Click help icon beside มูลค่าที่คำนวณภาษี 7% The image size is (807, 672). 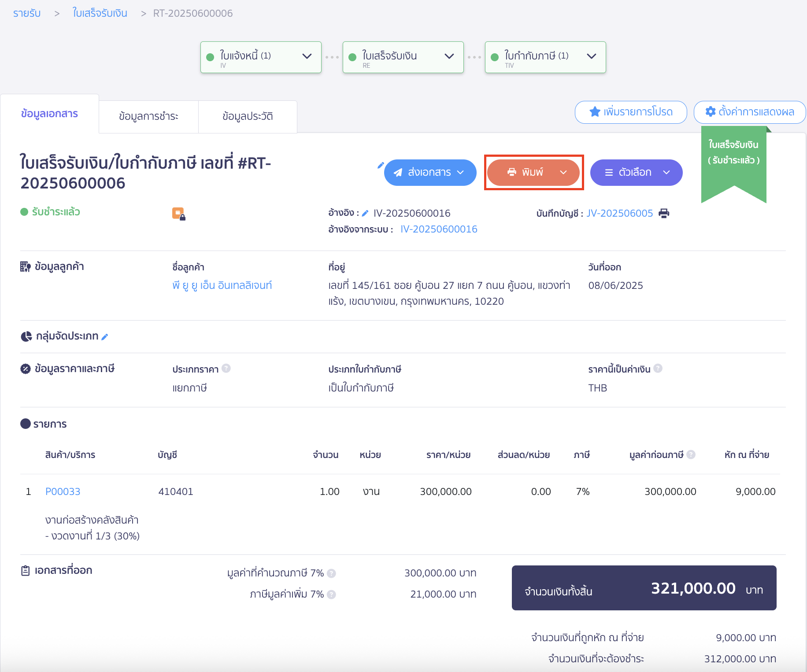(332, 573)
